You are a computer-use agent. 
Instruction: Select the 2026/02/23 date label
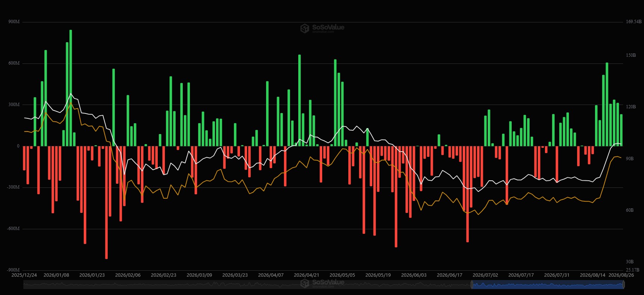click(x=163, y=275)
